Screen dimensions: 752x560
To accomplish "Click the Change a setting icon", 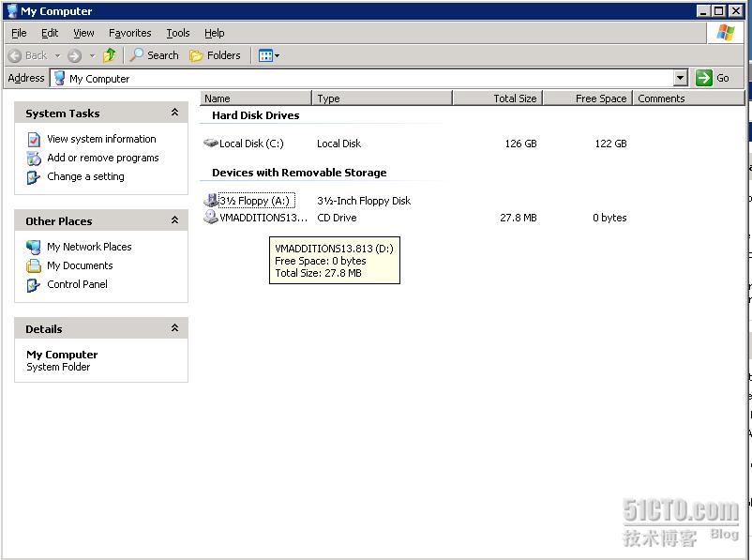I will (34, 177).
